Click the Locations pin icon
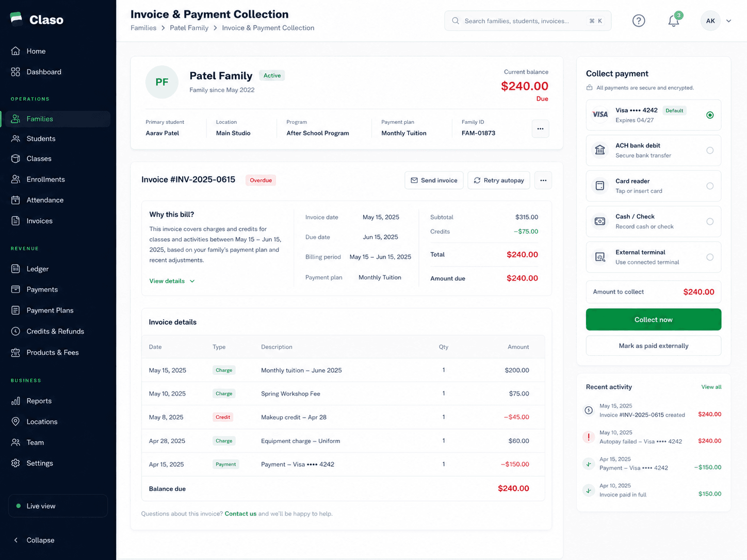The image size is (747, 560). pyautogui.click(x=15, y=421)
